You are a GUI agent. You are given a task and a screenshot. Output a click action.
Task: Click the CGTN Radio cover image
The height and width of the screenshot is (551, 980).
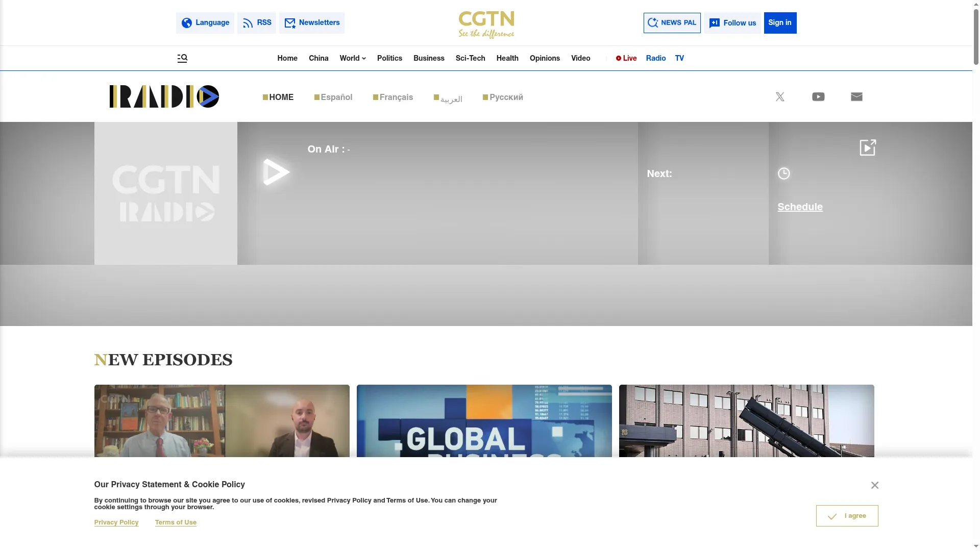click(166, 193)
